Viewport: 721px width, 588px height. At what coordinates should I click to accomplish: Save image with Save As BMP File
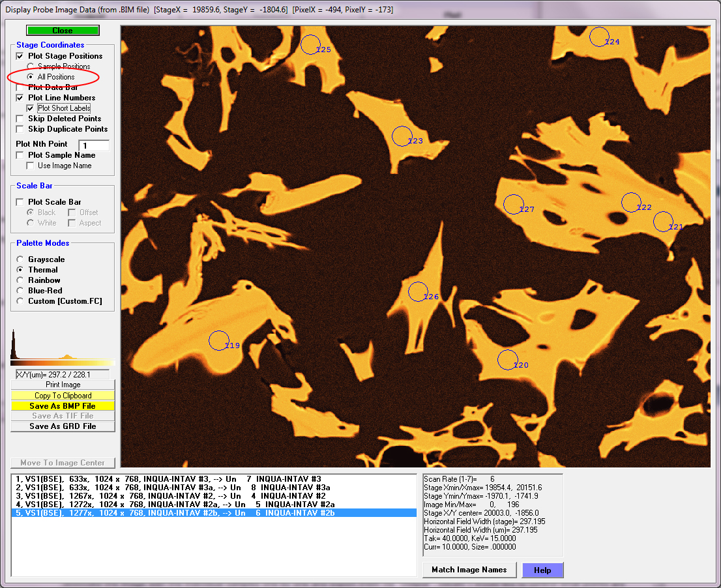(x=63, y=406)
